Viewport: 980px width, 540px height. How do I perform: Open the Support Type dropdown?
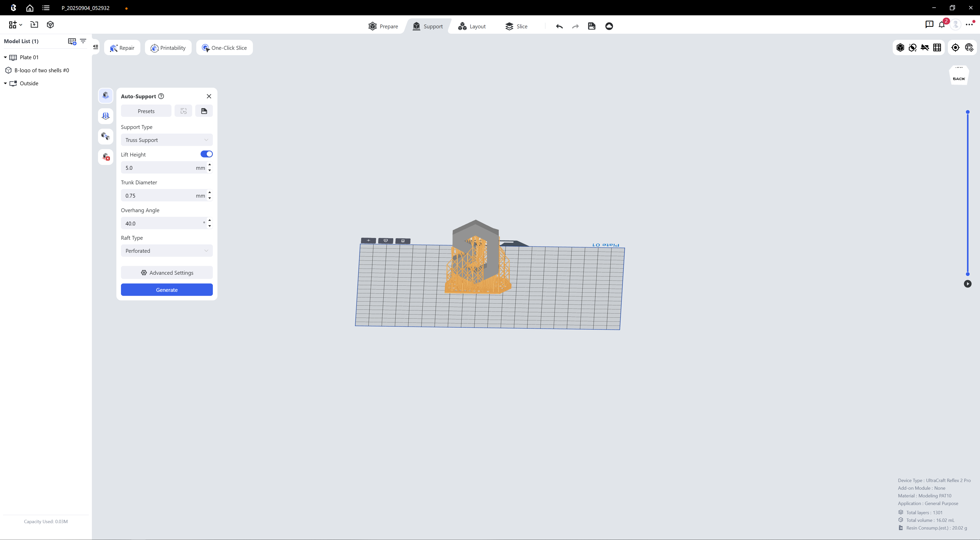[167, 140]
